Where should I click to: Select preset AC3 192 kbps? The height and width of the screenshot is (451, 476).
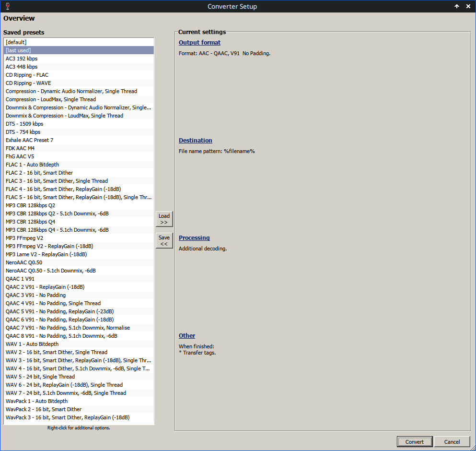[79, 59]
